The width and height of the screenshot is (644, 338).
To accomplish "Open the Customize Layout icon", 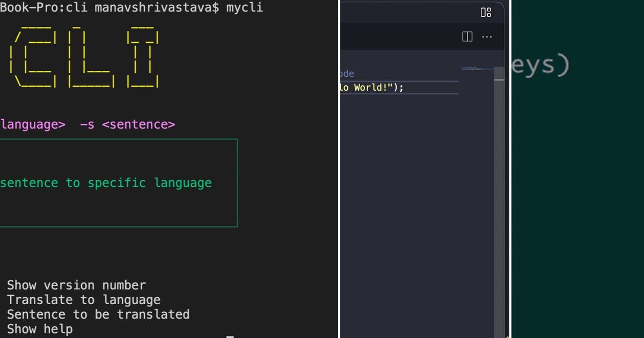I will pyautogui.click(x=486, y=12).
